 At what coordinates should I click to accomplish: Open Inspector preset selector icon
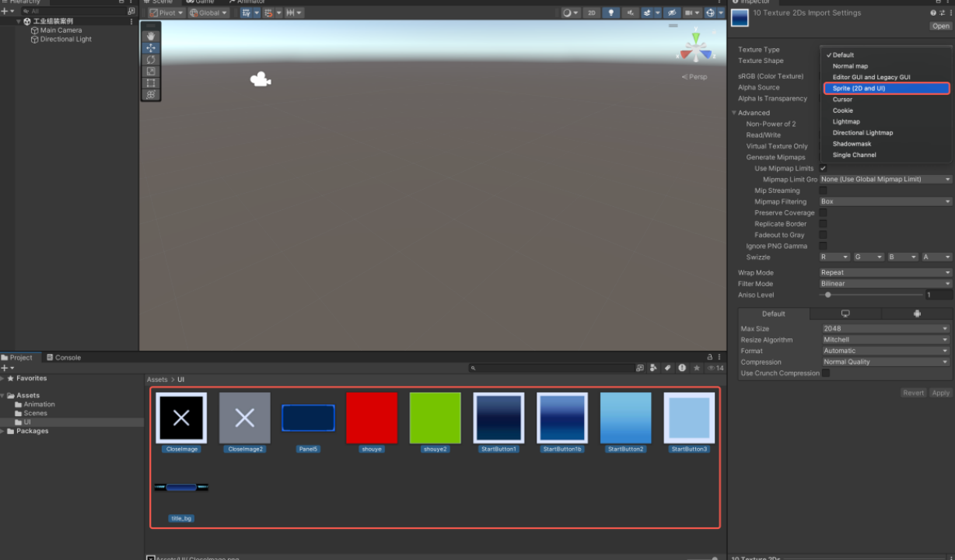coord(942,12)
